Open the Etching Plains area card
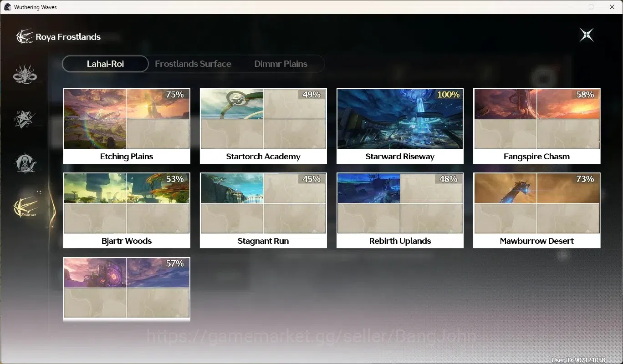The height and width of the screenshot is (364, 623). click(x=127, y=126)
